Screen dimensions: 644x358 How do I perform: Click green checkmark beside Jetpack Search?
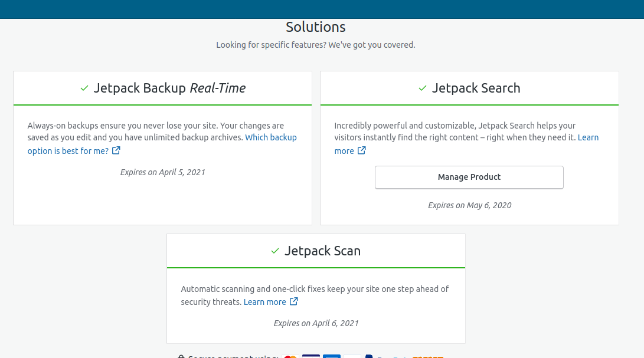click(x=422, y=88)
